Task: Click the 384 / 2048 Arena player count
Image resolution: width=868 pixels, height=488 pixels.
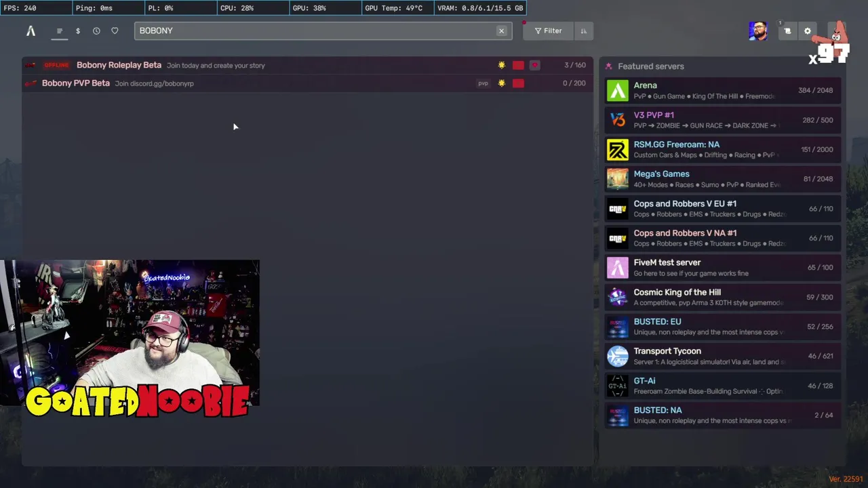Action: coord(815,90)
